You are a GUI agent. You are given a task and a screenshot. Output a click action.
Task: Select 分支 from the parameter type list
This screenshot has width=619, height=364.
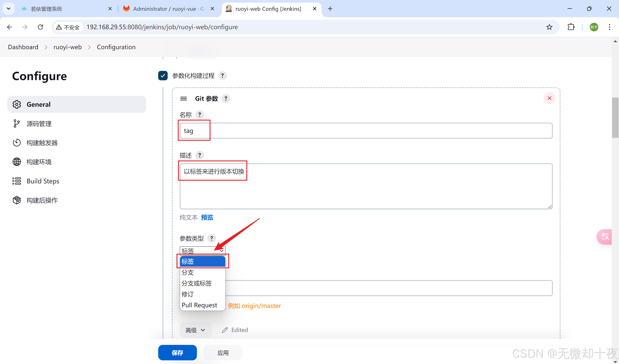click(x=188, y=273)
